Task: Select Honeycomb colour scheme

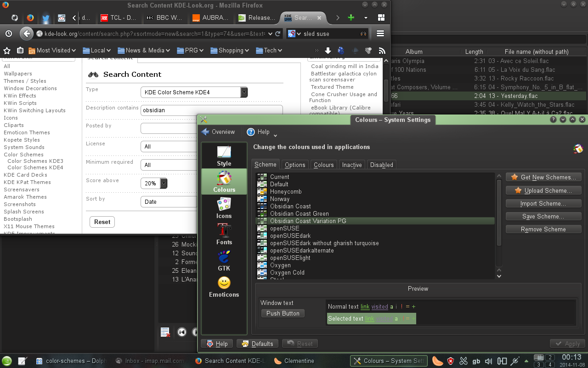Action: point(375,191)
